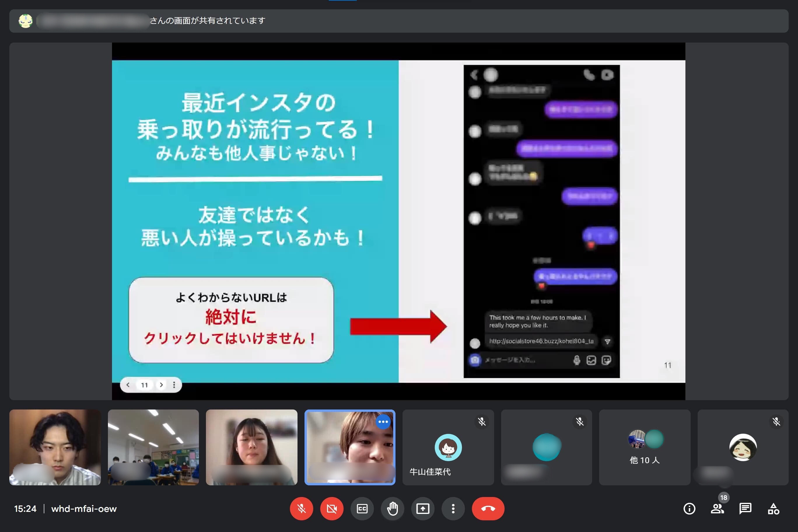Select the video tile of woman with long hair
The width and height of the screenshot is (798, 532).
tap(251, 447)
